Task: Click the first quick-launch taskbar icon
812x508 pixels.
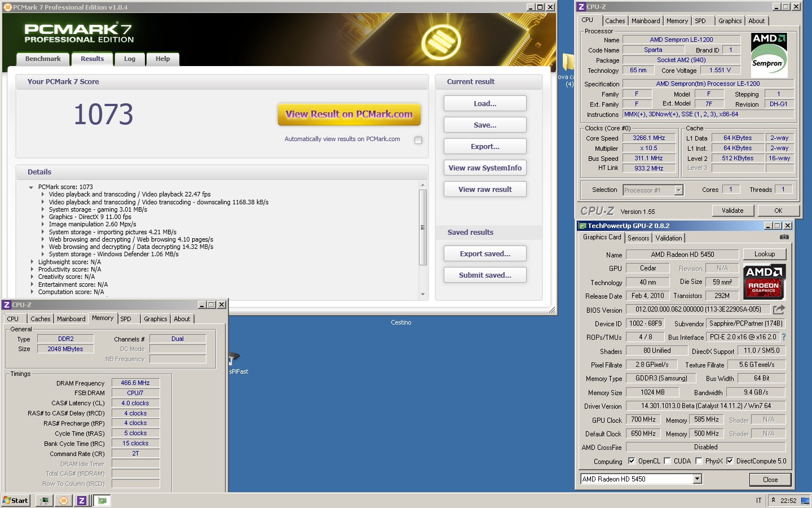Action: point(45,501)
